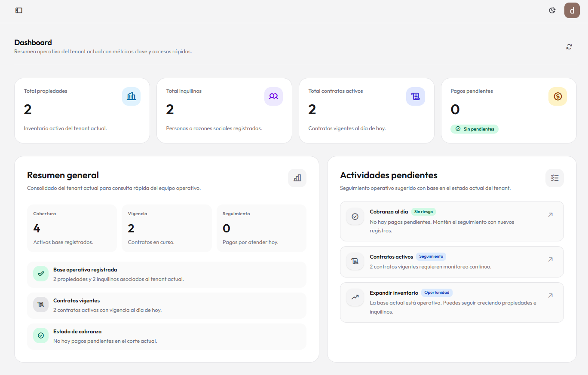Click the double-check icon beside Base operativa registrada
The width and height of the screenshot is (588, 375).
[41, 274]
